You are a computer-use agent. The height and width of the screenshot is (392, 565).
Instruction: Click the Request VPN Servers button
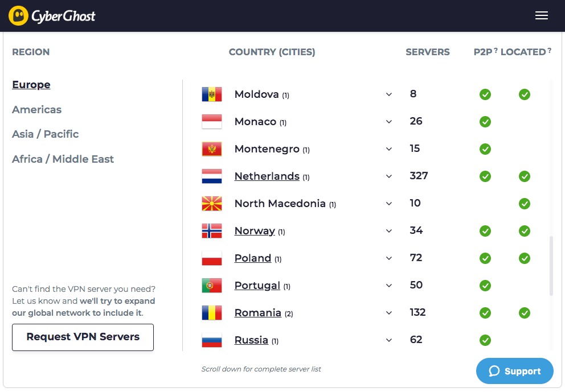tap(83, 337)
